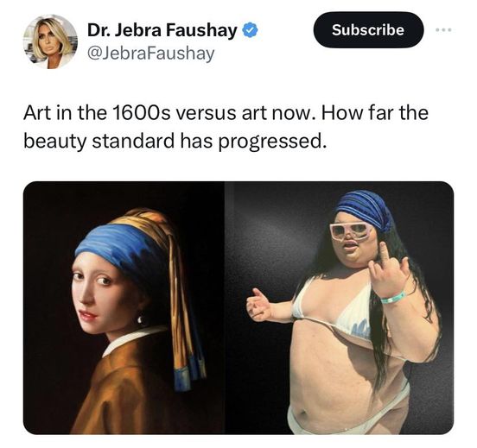
Task: Open Dr. Jebra Faushay's profile avatar
Action: (x=50, y=41)
